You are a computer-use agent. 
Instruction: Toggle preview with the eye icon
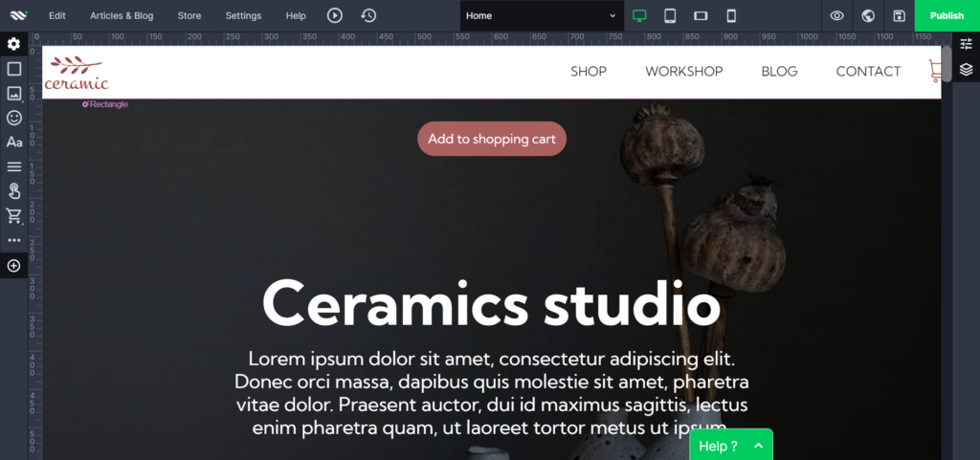836,15
